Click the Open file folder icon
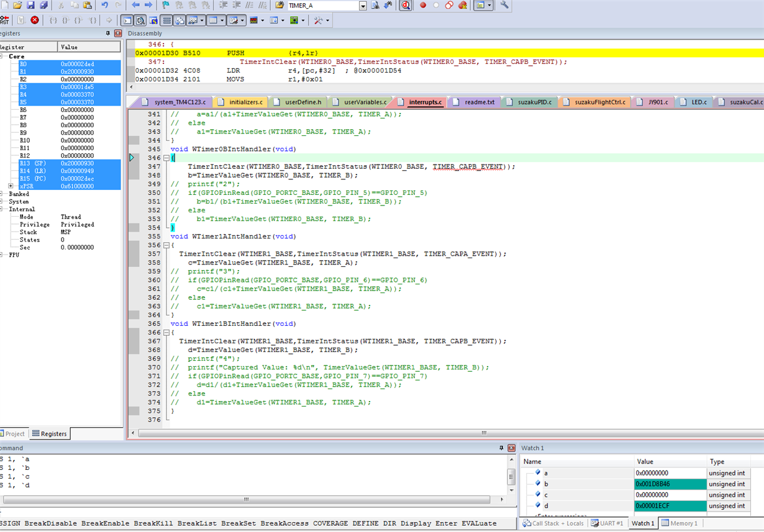Image resolution: width=764 pixels, height=532 pixels. tap(18, 5)
